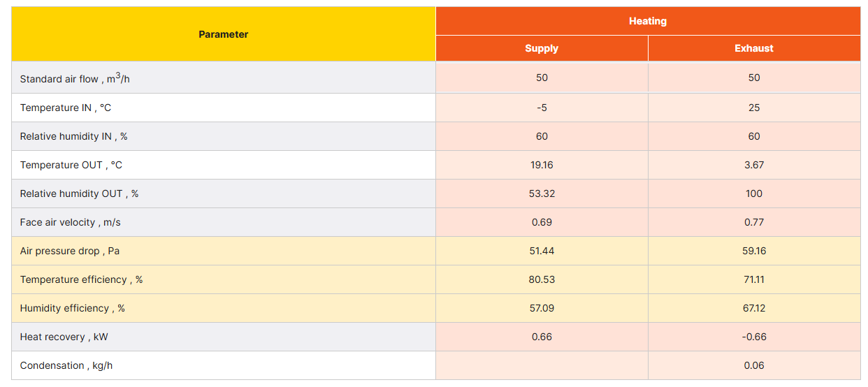This screenshot has height=387, width=868.
Task: Click Supply air pressure drop 51.44
Action: (x=542, y=251)
